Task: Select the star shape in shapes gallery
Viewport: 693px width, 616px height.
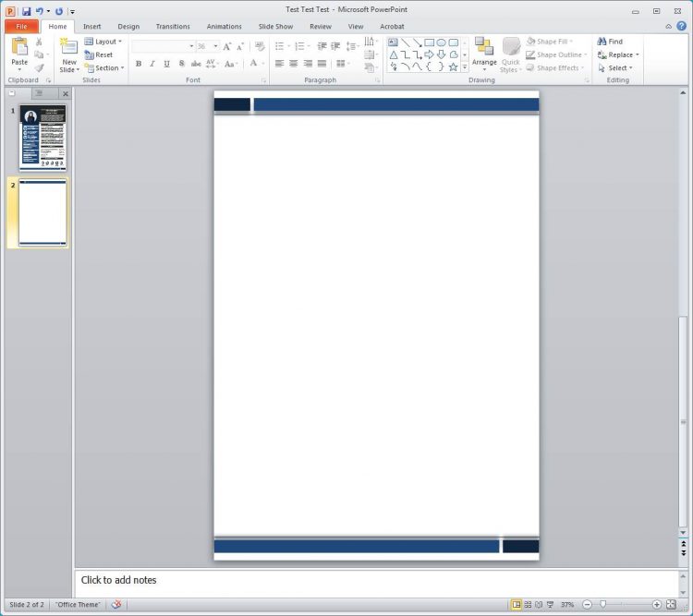Action: pos(453,66)
